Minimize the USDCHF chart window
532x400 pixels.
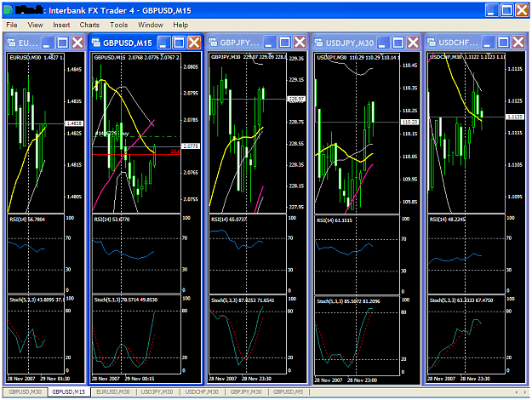click(x=488, y=43)
